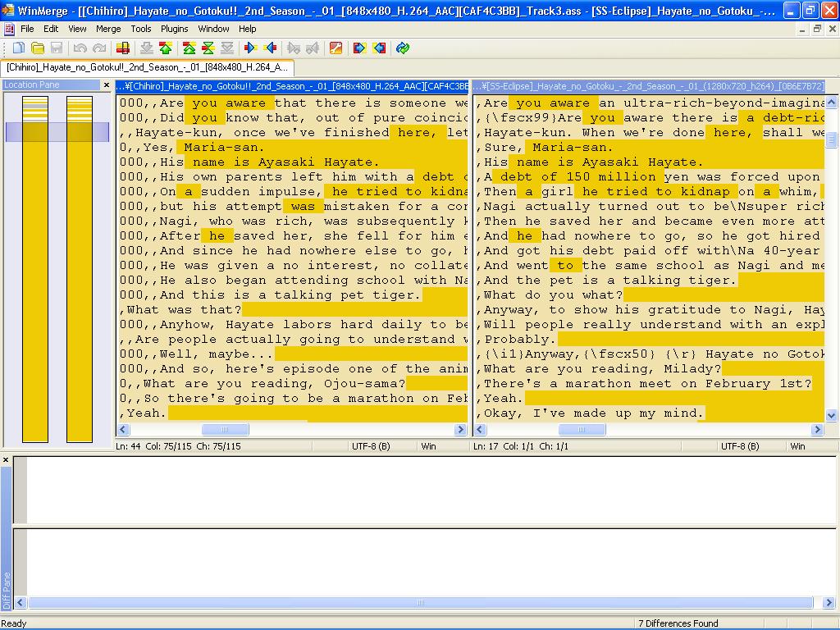840x630 pixels.
Task: Click the upper empty Diff Pane text area
Action: click(431, 490)
